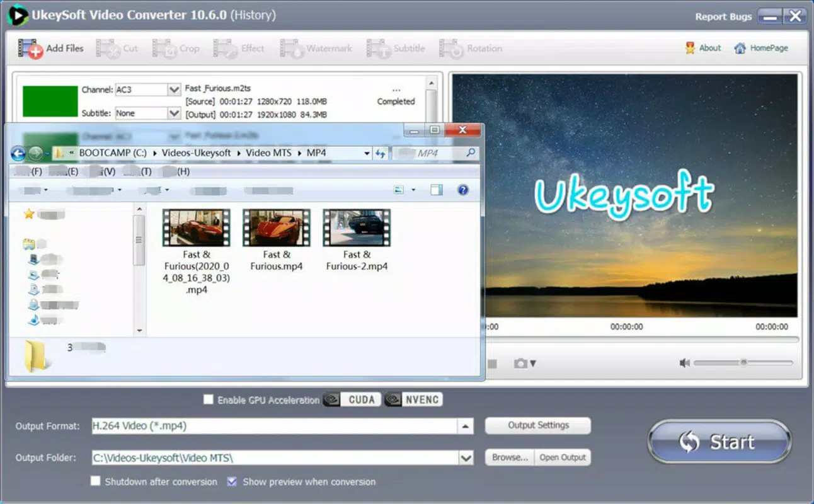Click the Browse... button
814x504 pixels.
[510, 457]
